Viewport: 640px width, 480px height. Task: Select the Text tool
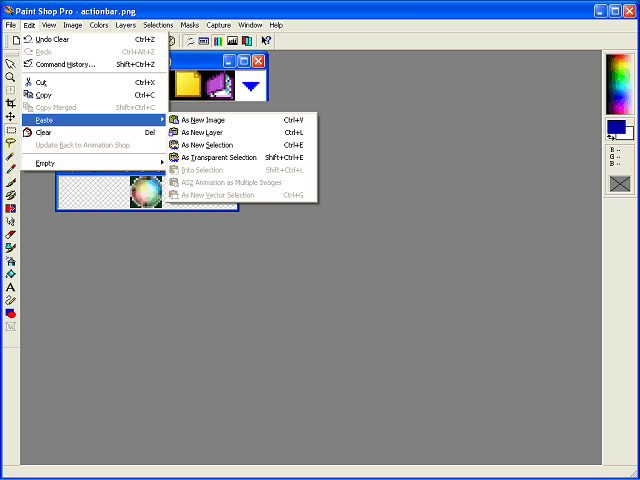tap(11, 287)
